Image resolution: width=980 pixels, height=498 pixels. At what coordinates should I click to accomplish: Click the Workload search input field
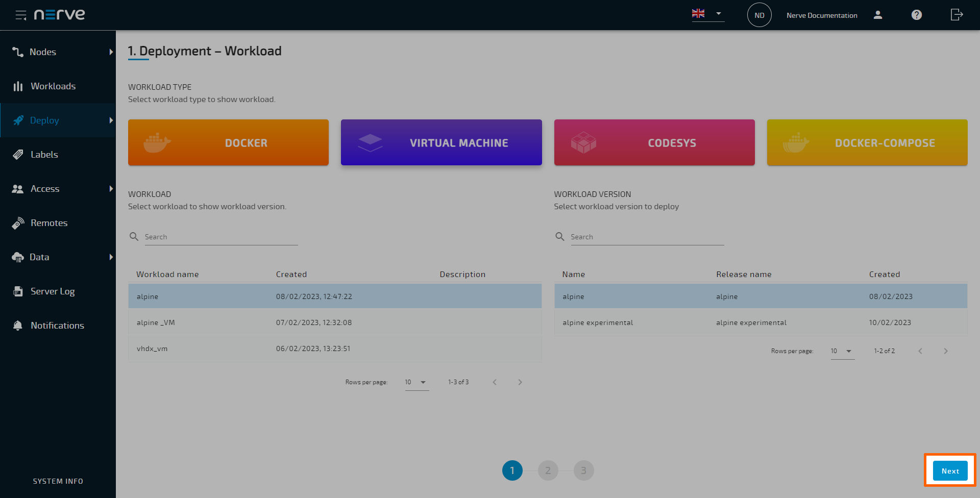click(x=221, y=237)
